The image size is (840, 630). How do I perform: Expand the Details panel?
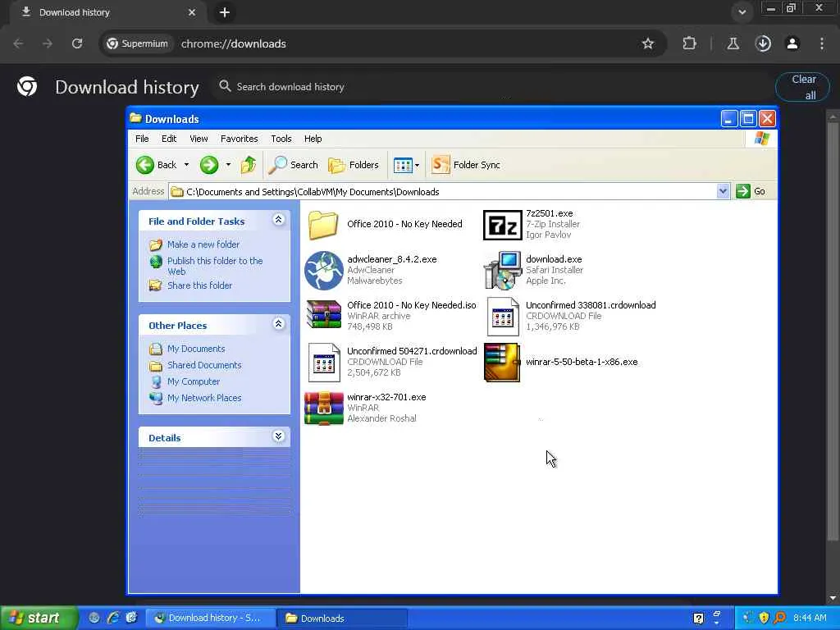click(279, 436)
